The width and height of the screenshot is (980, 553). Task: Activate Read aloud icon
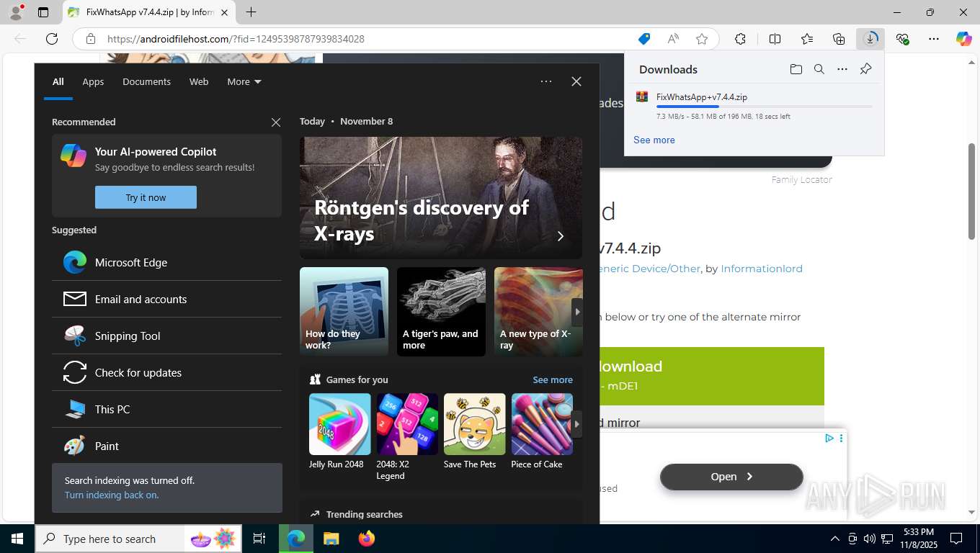click(x=673, y=39)
